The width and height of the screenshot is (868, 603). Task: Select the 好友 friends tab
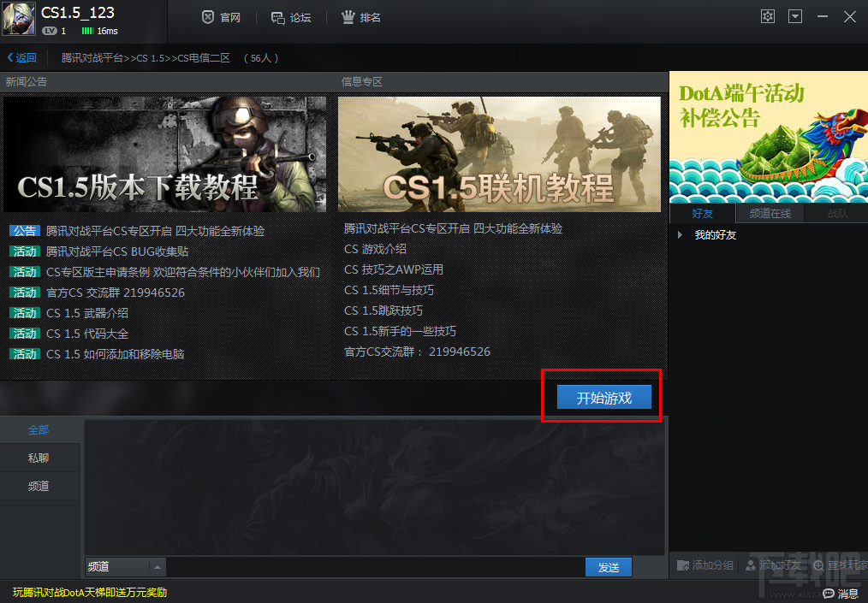pyautogui.click(x=703, y=213)
